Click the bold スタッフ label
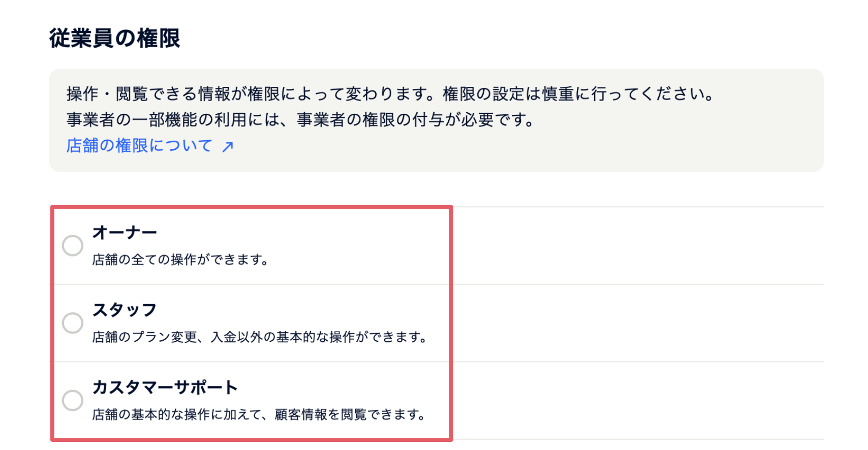The image size is (868, 450). point(125,310)
